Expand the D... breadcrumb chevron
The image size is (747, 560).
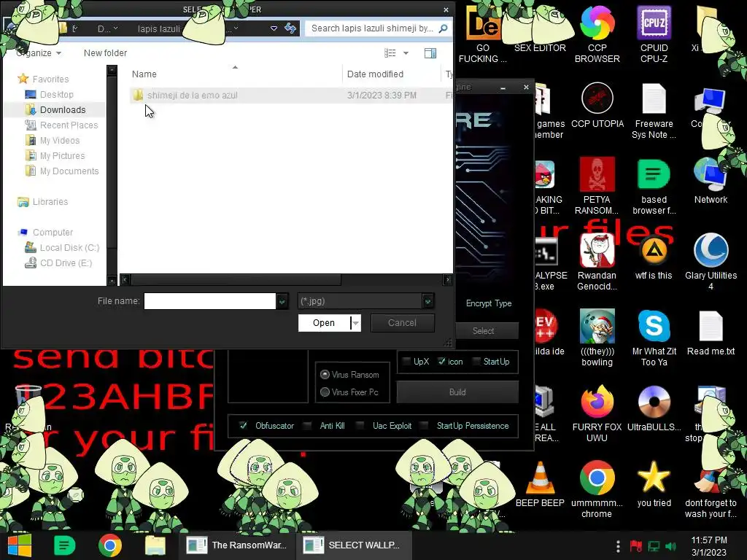pyautogui.click(x=116, y=28)
